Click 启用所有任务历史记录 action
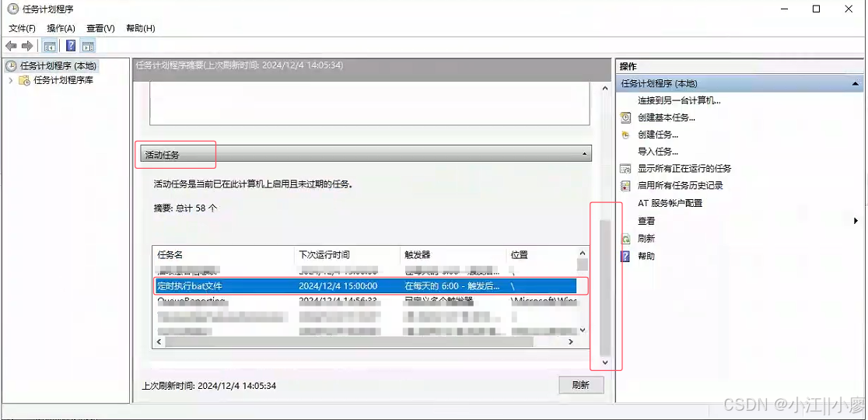The height and width of the screenshot is (420, 868). tap(681, 186)
